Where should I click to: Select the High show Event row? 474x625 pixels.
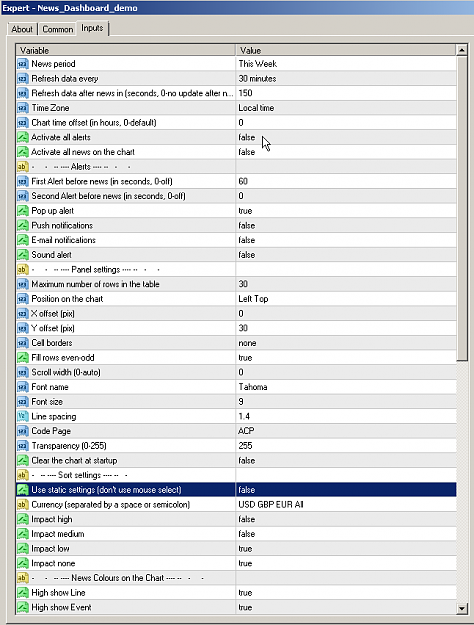pos(236,607)
